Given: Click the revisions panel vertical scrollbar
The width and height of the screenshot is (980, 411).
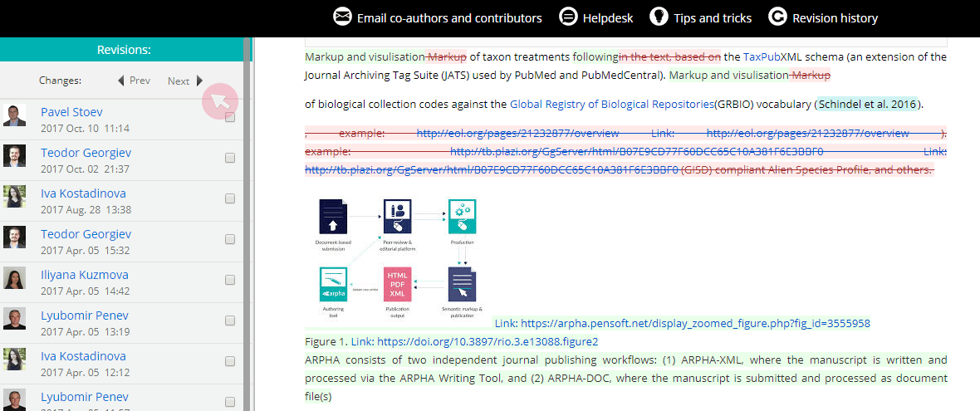Looking at the screenshot, I should click(x=247, y=225).
